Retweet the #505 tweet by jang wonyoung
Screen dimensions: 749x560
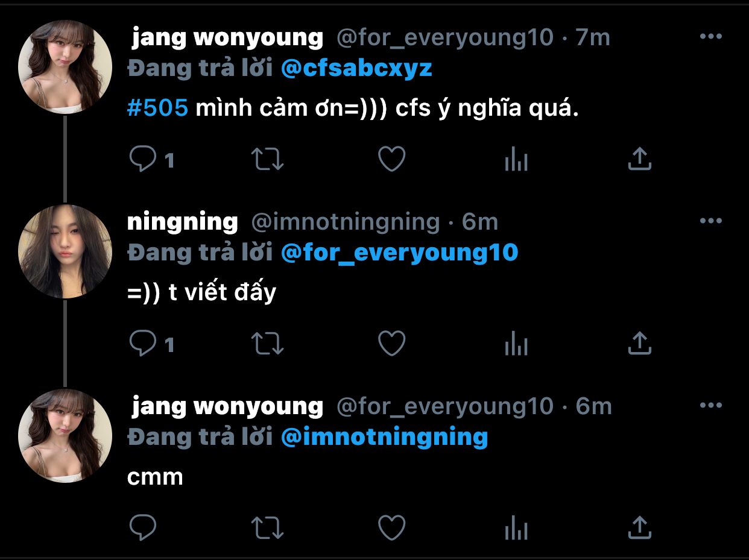tap(267, 160)
